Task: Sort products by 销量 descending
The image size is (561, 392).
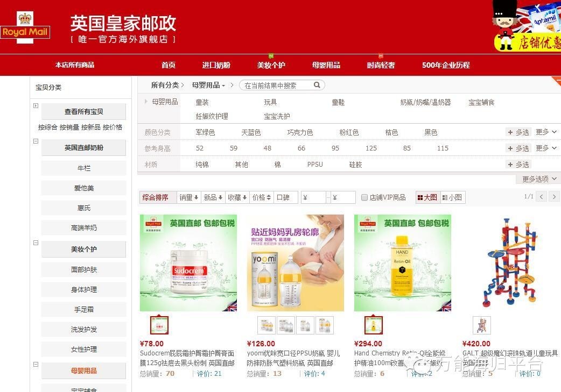Action: pyautogui.click(x=188, y=197)
